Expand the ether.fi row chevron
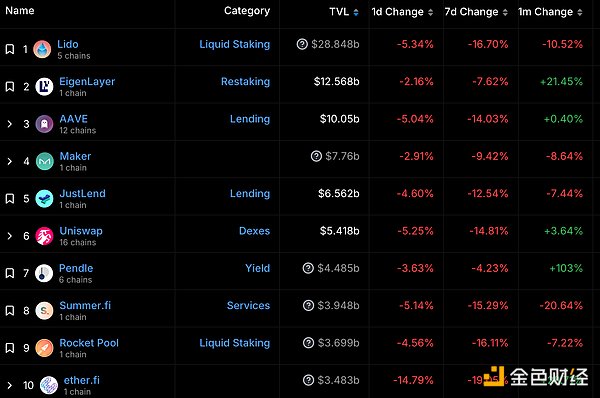The height and width of the screenshot is (398, 600). click(10, 385)
